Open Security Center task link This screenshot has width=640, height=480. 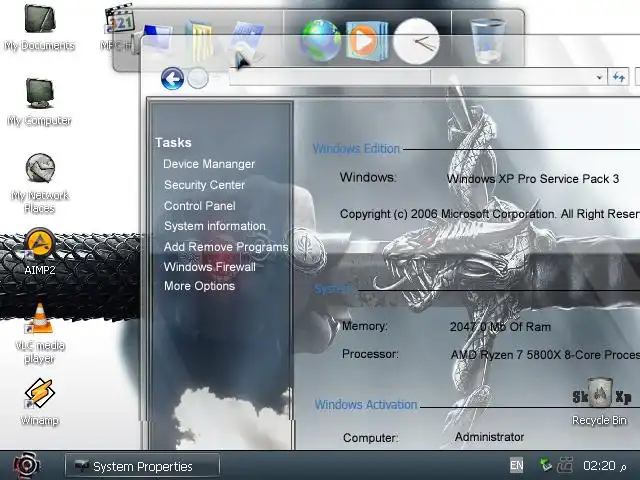(x=204, y=185)
